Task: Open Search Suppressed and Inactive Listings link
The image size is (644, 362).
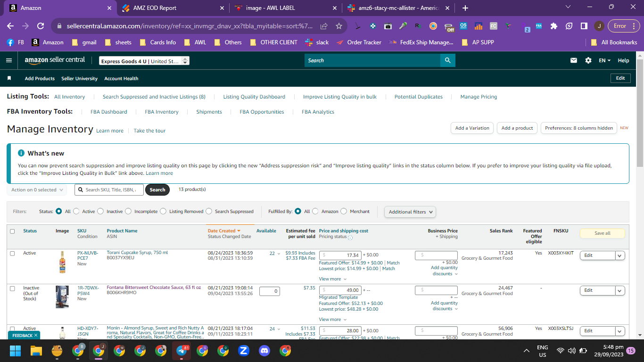Action: point(154,97)
